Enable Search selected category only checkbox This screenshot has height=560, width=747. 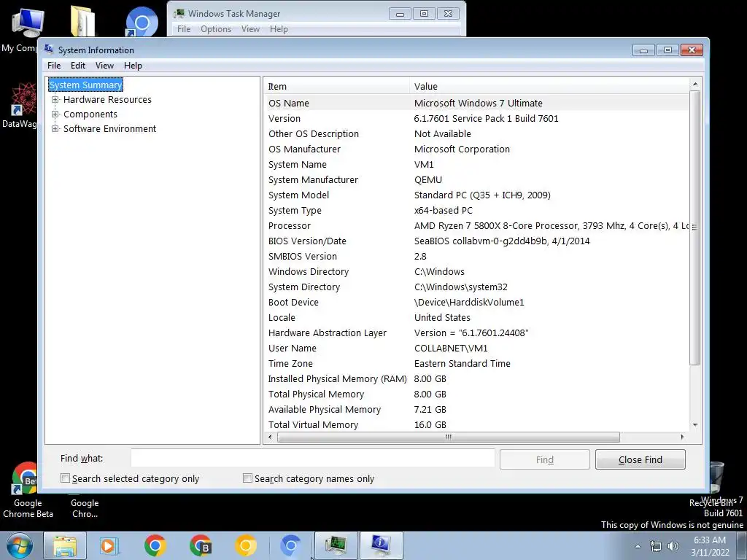[65, 478]
